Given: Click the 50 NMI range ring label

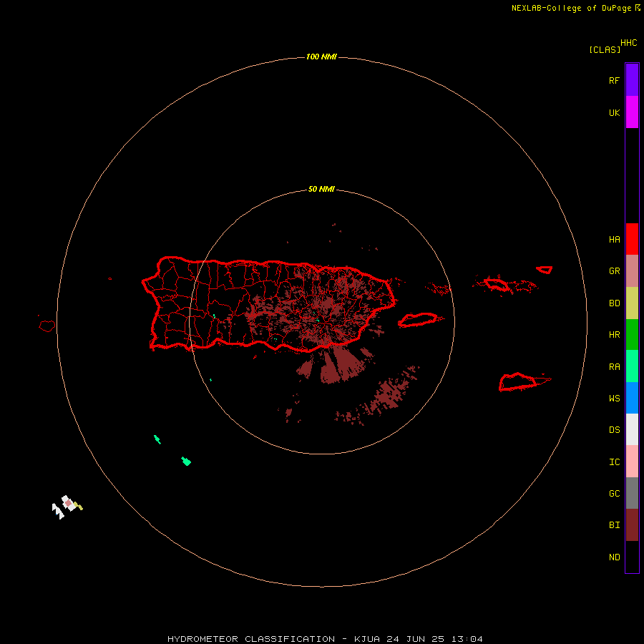Looking at the screenshot, I should tap(321, 190).
